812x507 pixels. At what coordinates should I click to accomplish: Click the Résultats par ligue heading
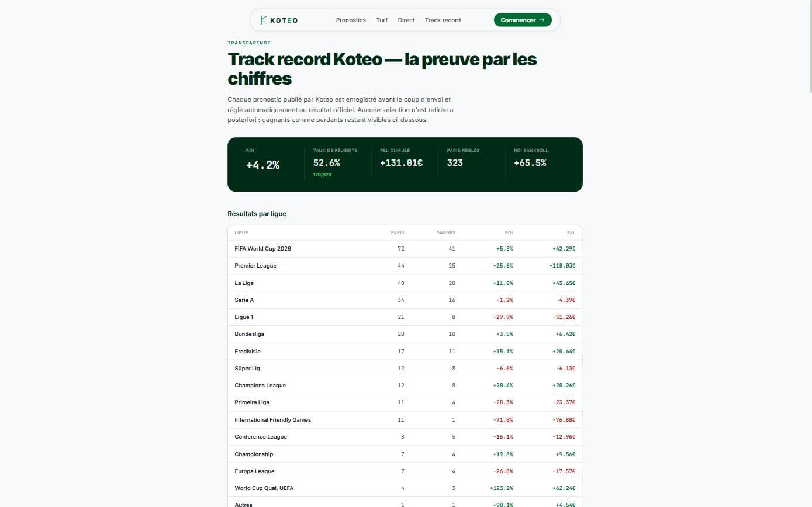pos(257,214)
